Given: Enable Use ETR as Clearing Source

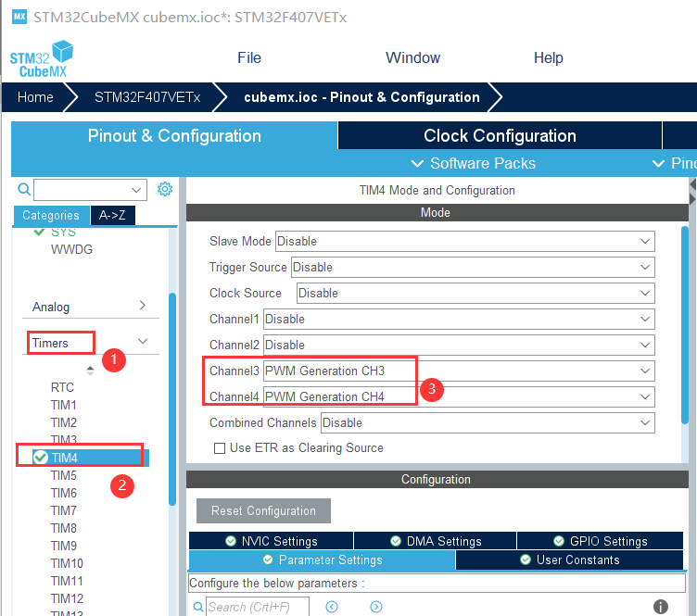Looking at the screenshot, I should pyautogui.click(x=220, y=448).
